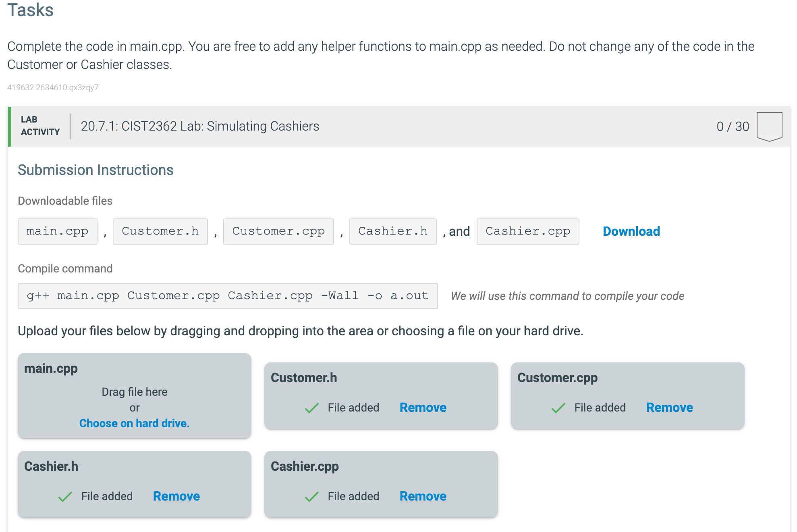Click the Cashier.h downloadable file chip

pyautogui.click(x=393, y=231)
